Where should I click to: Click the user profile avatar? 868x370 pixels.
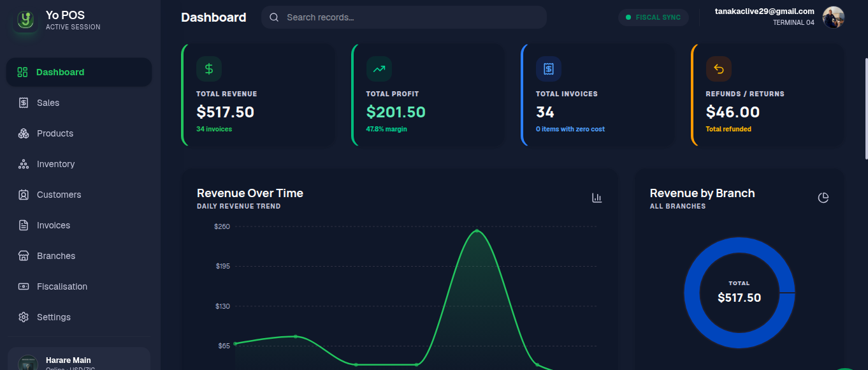(834, 17)
